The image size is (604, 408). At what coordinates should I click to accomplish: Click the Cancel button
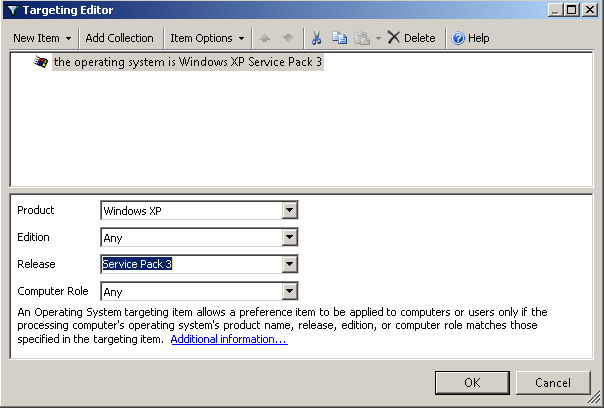point(553,383)
